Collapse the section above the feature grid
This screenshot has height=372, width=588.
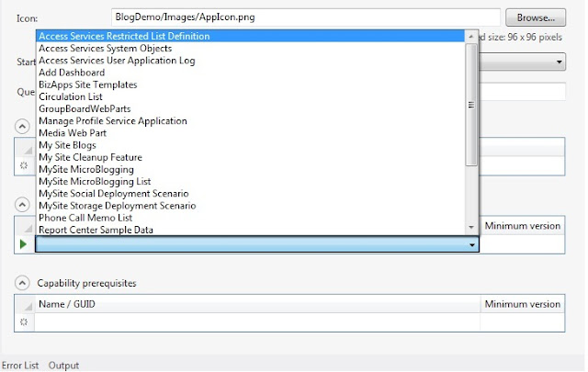tap(22, 205)
